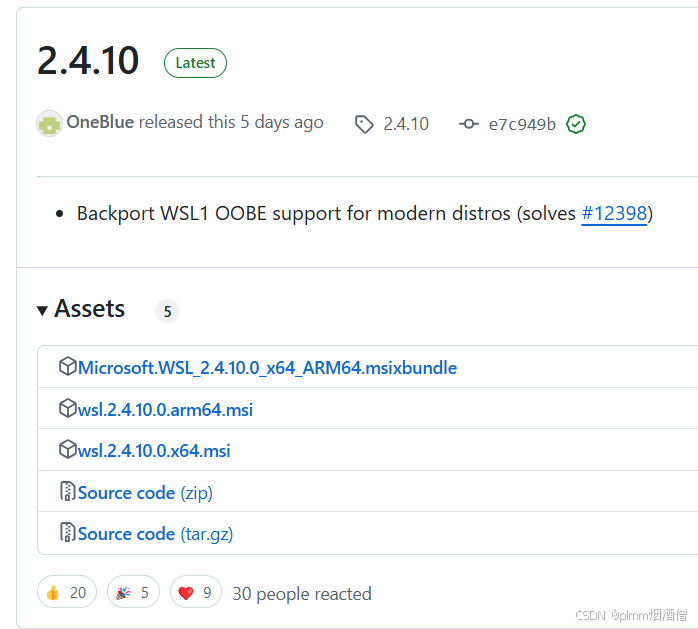Download wsl.2.4.10.0.arm64.msi
The width and height of the screenshot is (698, 629).
tap(165, 410)
